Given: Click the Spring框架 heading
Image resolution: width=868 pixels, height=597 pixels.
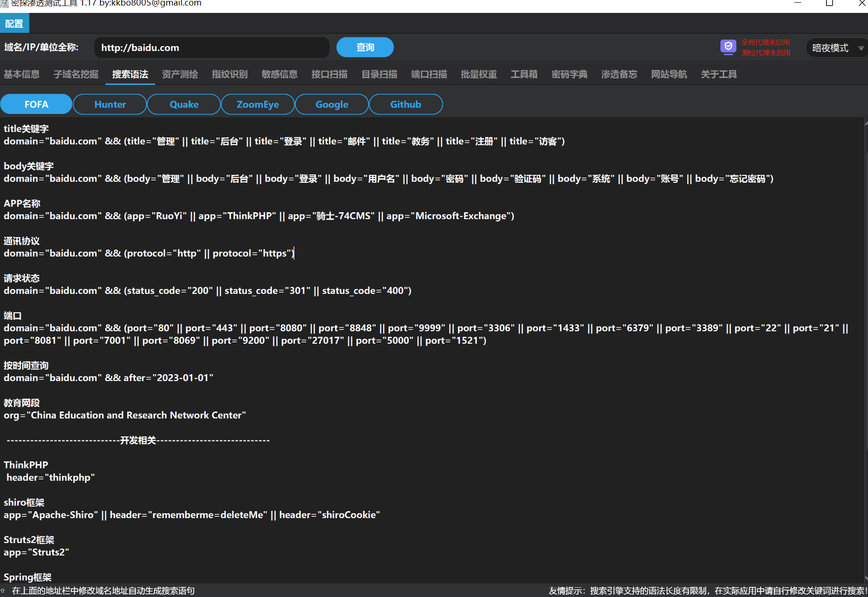Looking at the screenshot, I should (28, 577).
